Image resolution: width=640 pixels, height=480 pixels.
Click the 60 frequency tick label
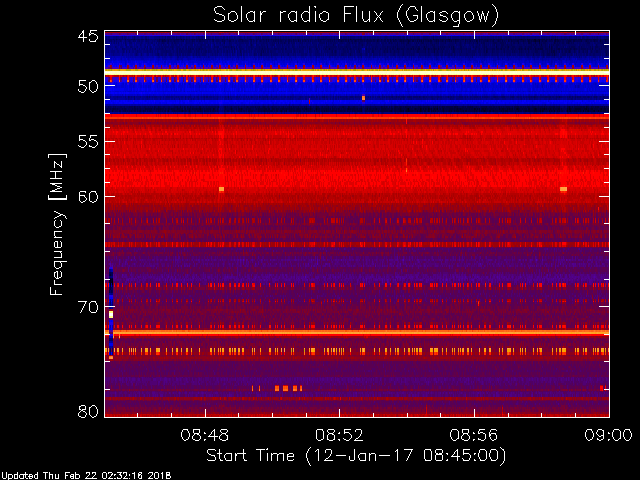point(88,196)
